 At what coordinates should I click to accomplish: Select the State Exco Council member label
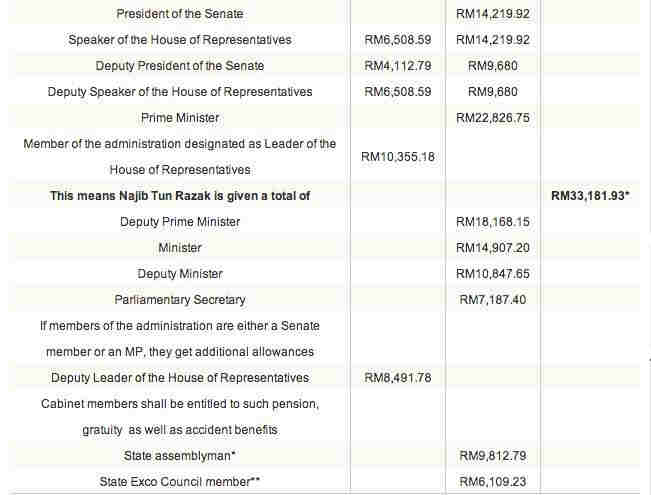coord(180,482)
